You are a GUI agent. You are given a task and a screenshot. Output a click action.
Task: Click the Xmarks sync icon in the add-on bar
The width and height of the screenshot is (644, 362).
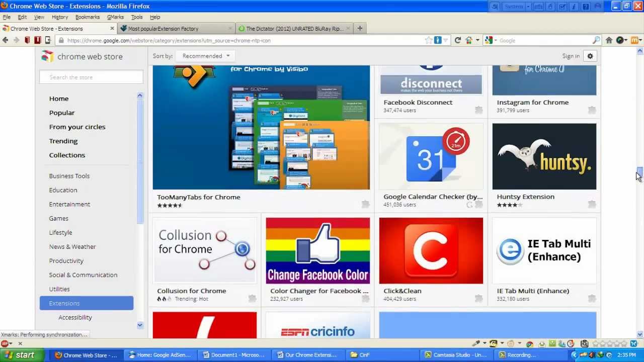[x=633, y=344]
